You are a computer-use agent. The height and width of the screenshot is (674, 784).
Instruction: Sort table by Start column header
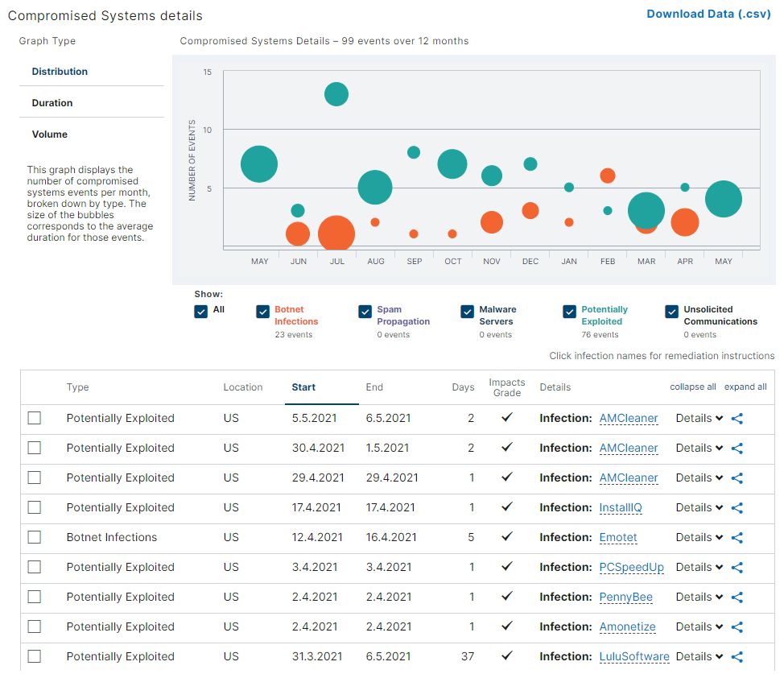(303, 387)
